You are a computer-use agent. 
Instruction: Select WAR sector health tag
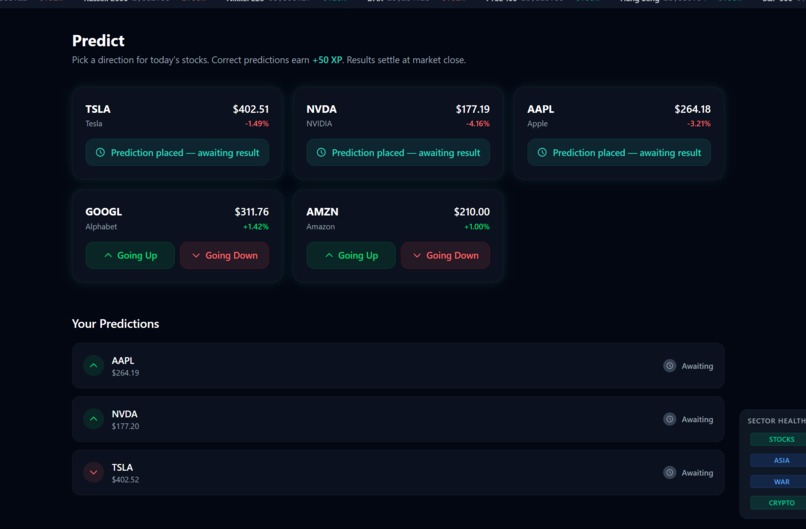tap(780, 482)
